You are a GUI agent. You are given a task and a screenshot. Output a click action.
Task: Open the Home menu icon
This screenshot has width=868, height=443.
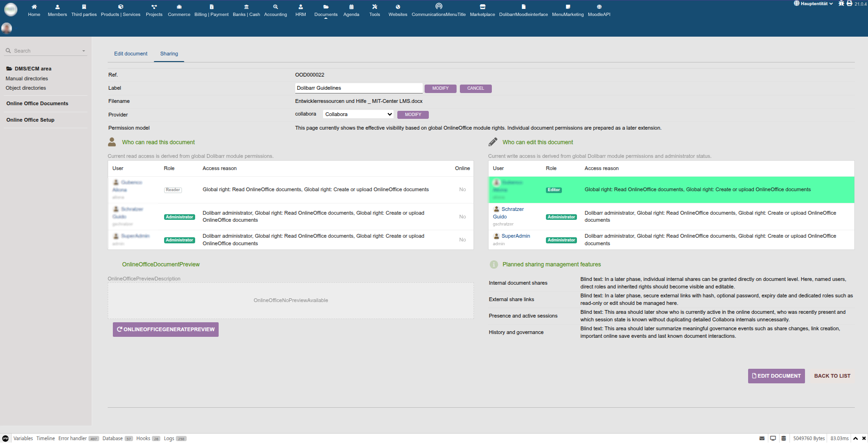tap(34, 7)
